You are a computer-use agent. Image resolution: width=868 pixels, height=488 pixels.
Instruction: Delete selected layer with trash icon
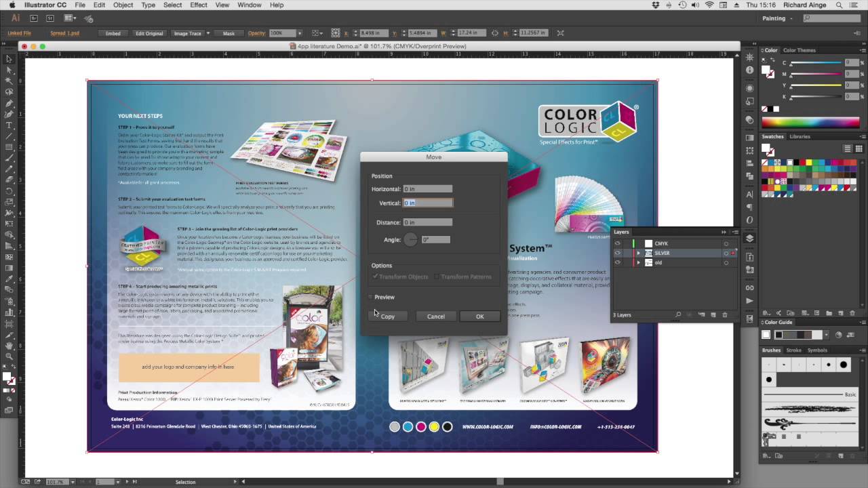pyautogui.click(x=724, y=315)
